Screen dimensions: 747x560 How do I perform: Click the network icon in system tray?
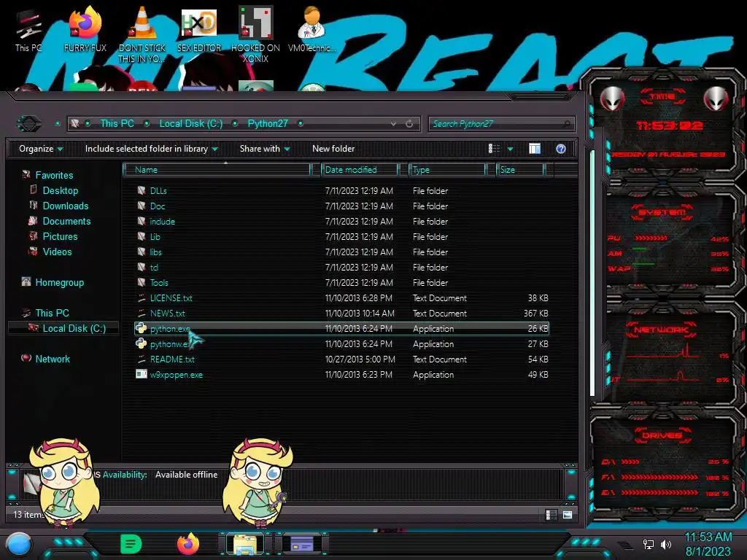pyautogui.click(x=649, y=544)
